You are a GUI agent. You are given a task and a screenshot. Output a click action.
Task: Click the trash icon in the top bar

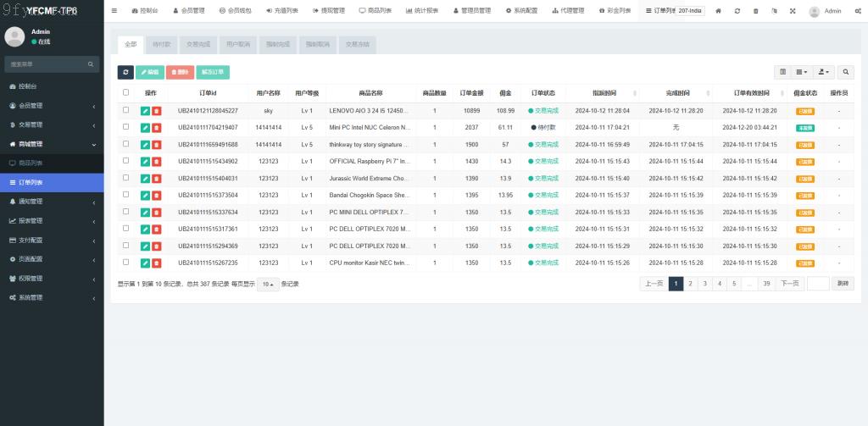[756, 11]
